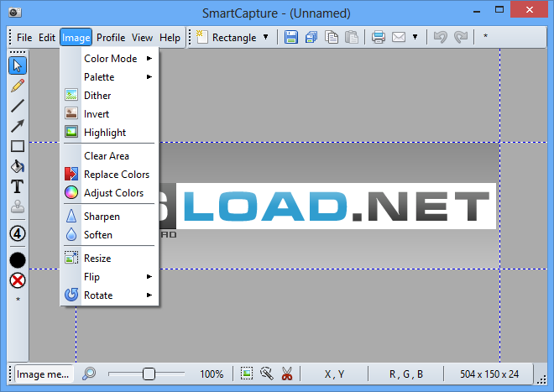Click the R, G, B readout
Screen dimensions: 554x392
(x=406, y=374)
